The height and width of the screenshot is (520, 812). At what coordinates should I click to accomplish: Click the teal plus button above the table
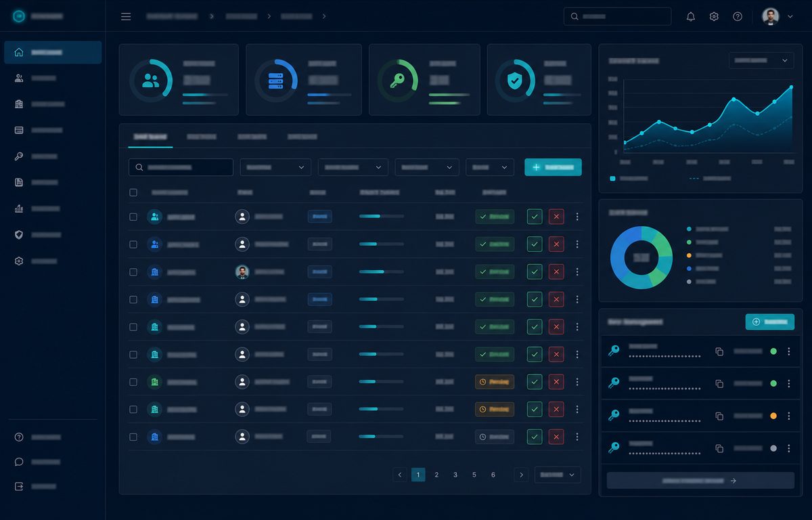[553, 167]
